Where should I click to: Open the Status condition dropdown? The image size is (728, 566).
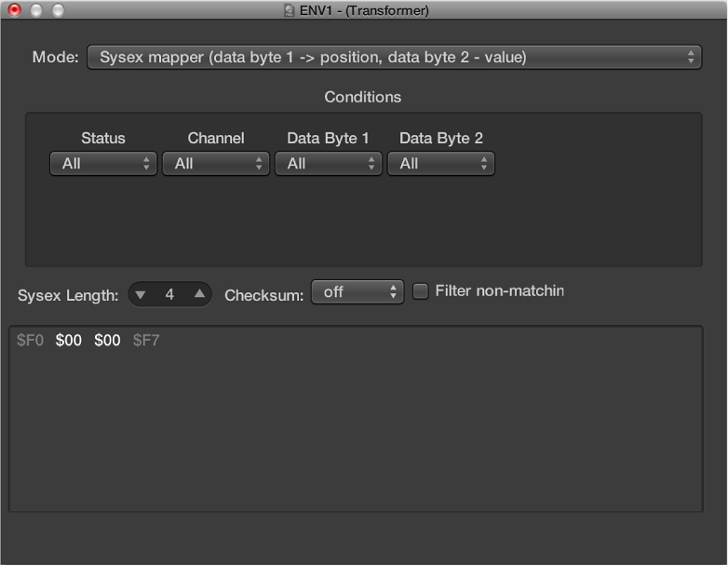click(102, 164)
